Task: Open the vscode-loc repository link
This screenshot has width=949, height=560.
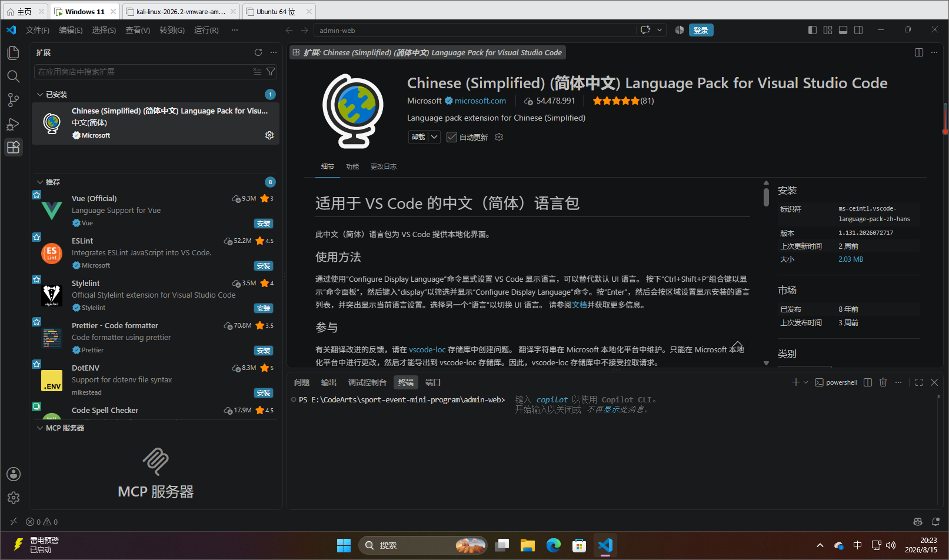Action: (427, 349)
